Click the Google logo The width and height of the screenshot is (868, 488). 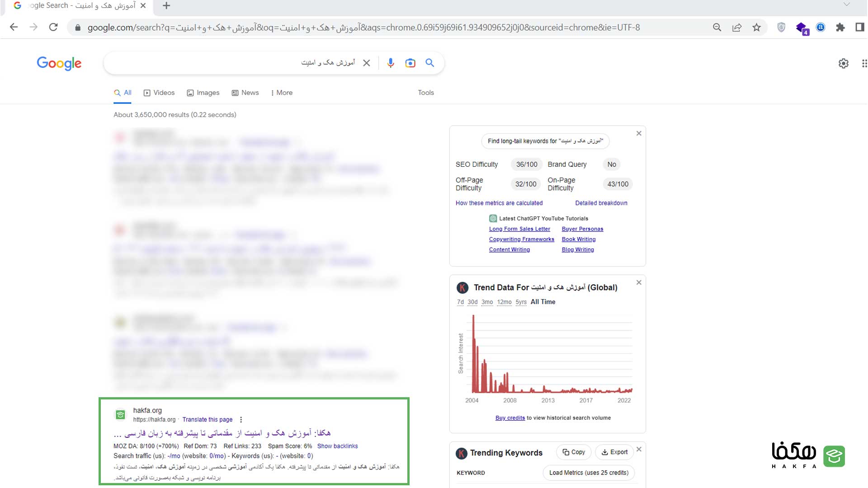point(59,63)
